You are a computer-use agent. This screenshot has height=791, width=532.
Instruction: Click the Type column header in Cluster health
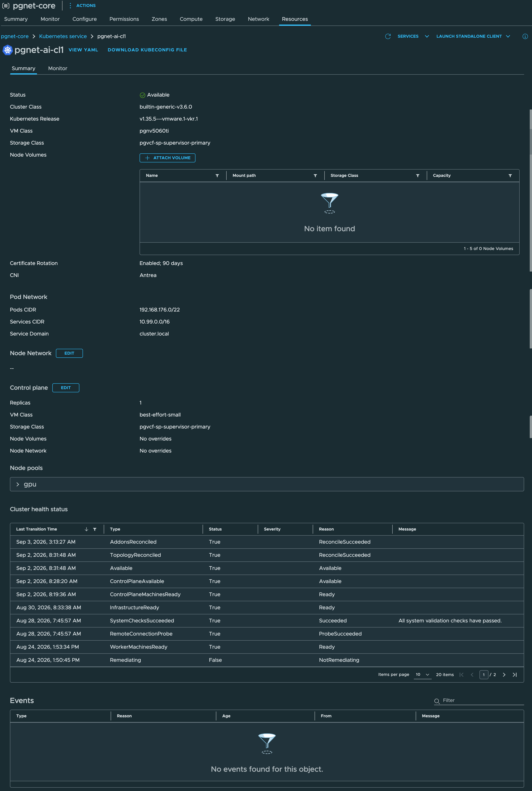115,529
